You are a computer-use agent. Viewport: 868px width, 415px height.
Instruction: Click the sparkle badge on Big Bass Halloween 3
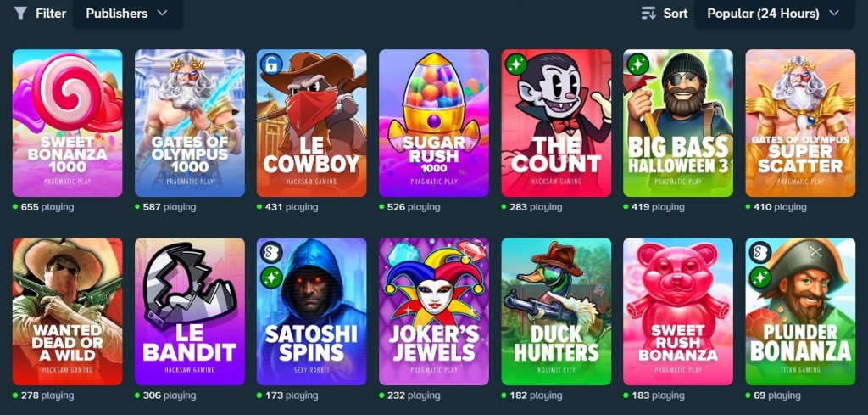pos(637,64)
